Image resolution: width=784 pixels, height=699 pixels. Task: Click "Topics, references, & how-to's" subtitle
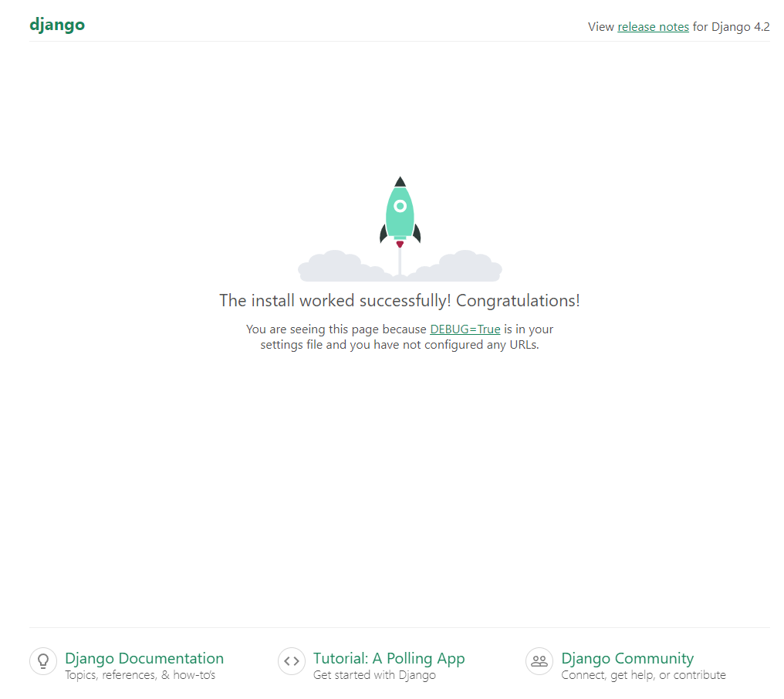(140, 675)
